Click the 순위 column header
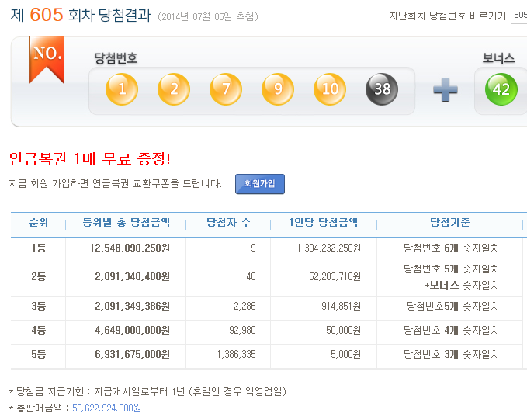Viewport: 527px width, 420px height. (x=39, y=222)
